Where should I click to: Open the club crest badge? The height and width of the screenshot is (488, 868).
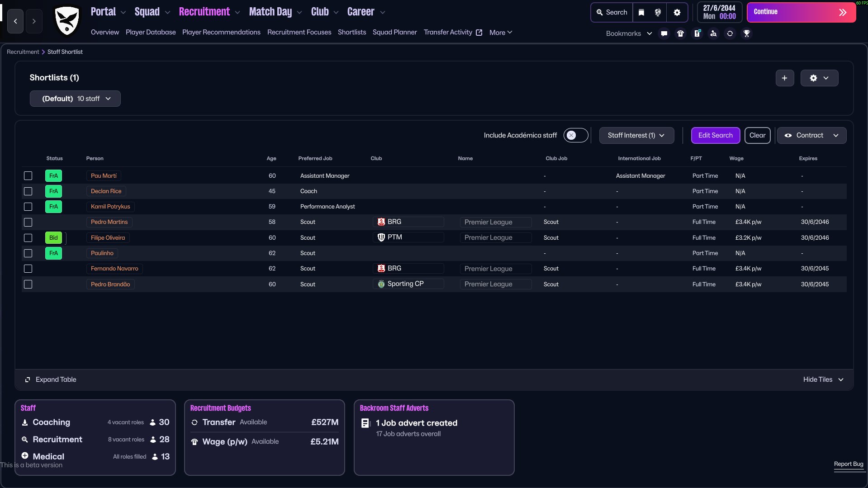pos(67,21)
